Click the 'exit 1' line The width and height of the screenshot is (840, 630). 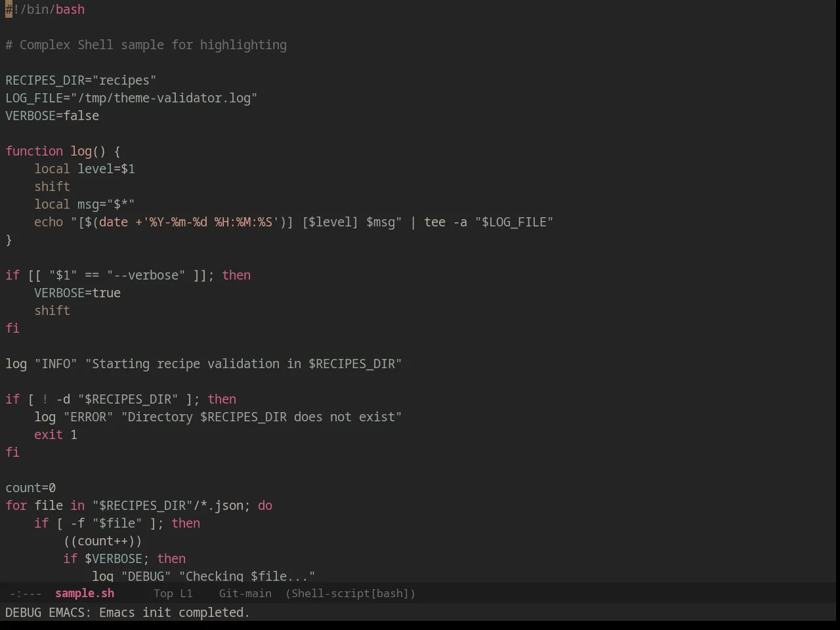[x=56, y=434]
